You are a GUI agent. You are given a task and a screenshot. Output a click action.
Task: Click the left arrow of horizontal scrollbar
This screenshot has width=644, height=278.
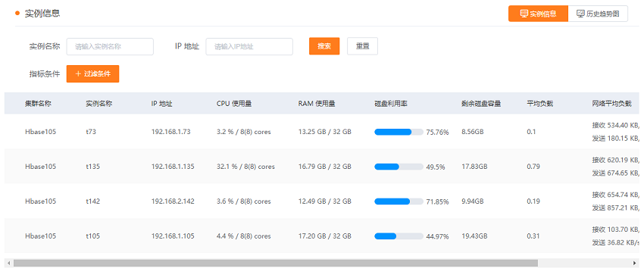coord(8,263)
